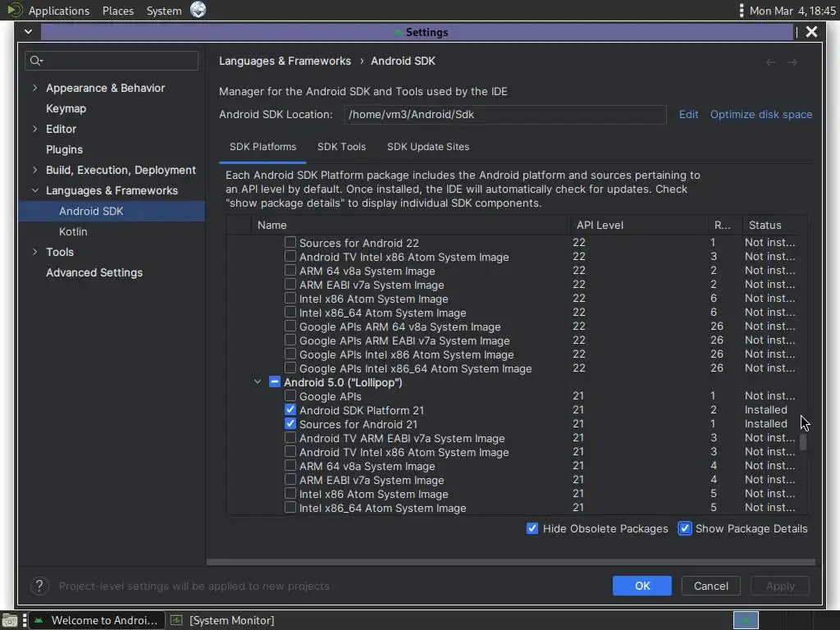Check Google APIs ARM 64 v8a System Image
The image size is (840, 630).
pos(290,326)
